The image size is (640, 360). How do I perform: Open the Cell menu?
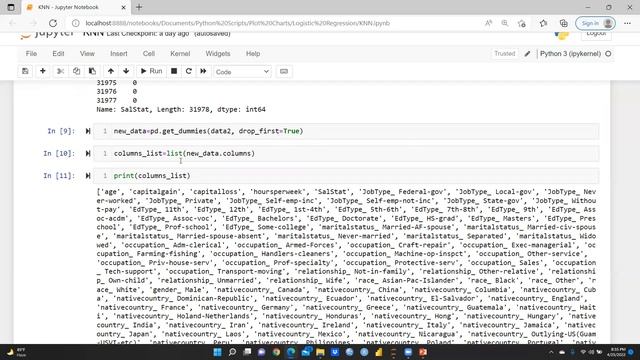[x=149, y=53]
